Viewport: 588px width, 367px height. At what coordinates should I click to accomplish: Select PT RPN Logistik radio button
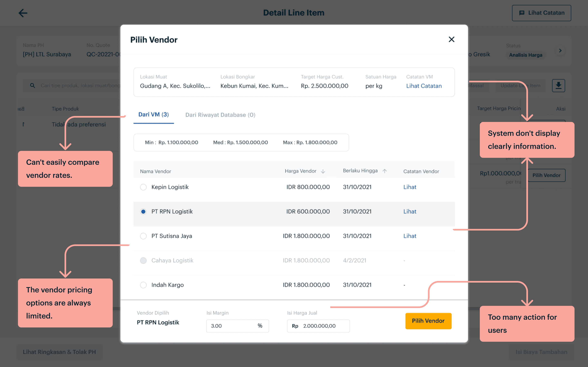click(143, 212)
